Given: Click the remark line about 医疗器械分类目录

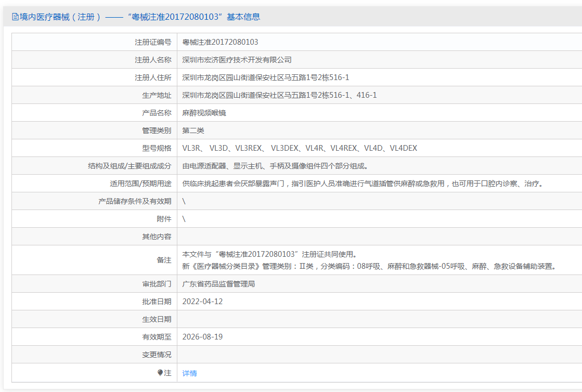Looking at the screenshot, I should click(369, 266).
